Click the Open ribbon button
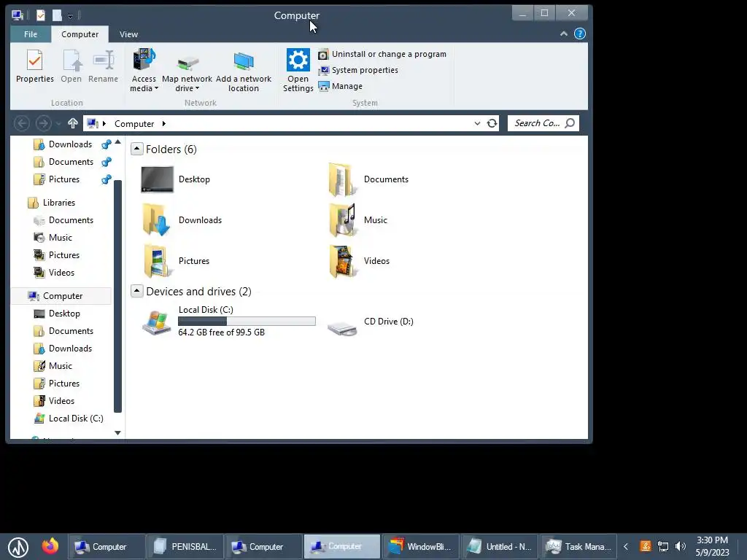The width and height of the screenshot is (747, 560). pos(71,66)
